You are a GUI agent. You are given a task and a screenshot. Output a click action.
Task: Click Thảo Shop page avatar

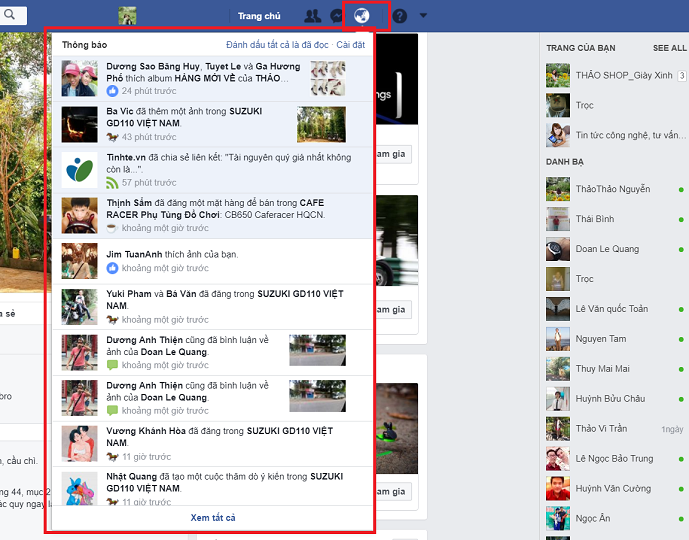558,76
